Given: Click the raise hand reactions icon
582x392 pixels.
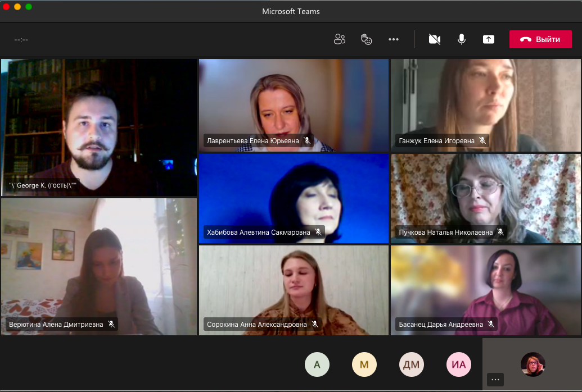Looking at the screenshot, I should pos(366,39).
